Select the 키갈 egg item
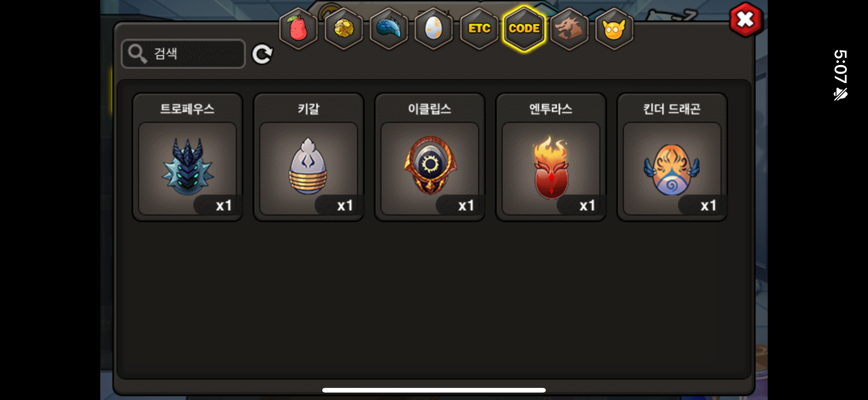Screen dimensions: 868x400 (308, 157)
